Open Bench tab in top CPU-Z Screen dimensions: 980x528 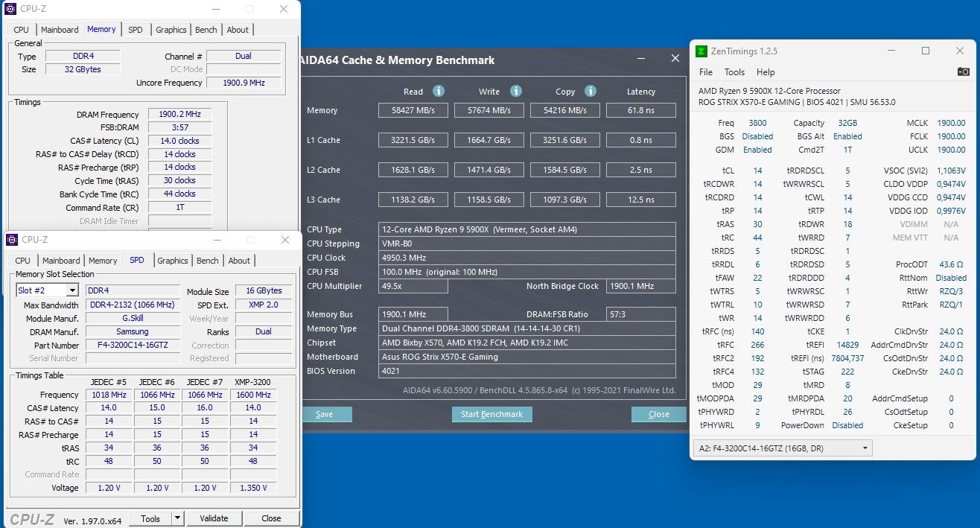tap(206, 30)
